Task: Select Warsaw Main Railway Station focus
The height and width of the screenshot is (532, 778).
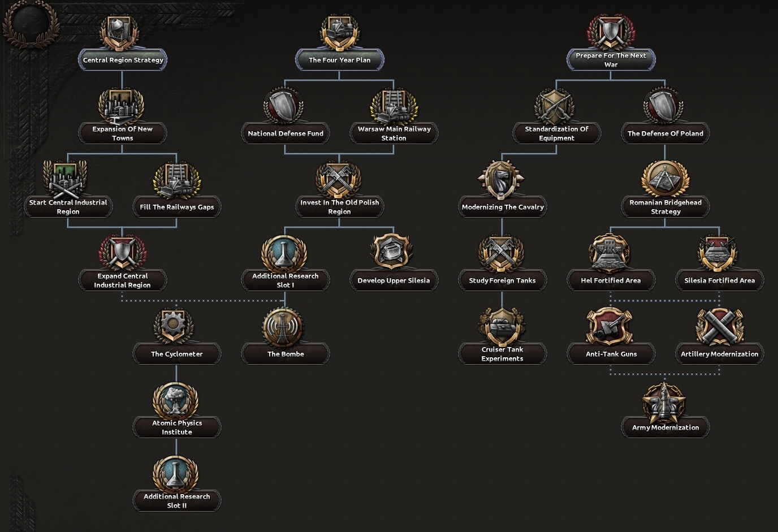Action: pyautogui.click(x=394, y=115)
